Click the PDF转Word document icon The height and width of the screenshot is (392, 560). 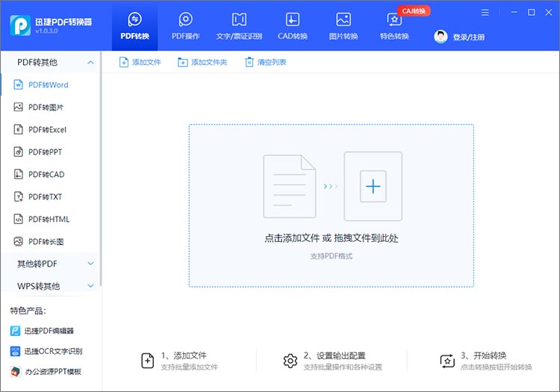(x=18, y=84)
